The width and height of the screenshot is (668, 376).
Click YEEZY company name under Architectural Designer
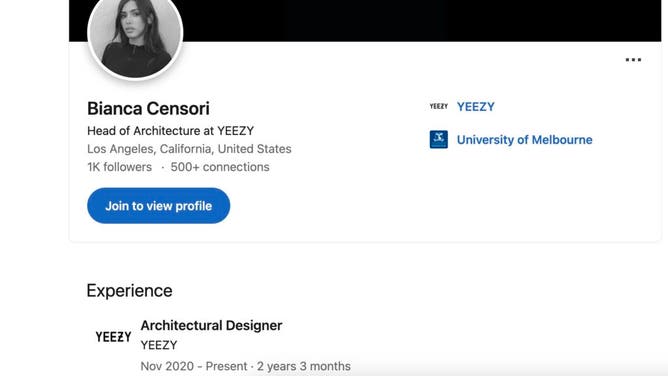[x=159, y=345]
